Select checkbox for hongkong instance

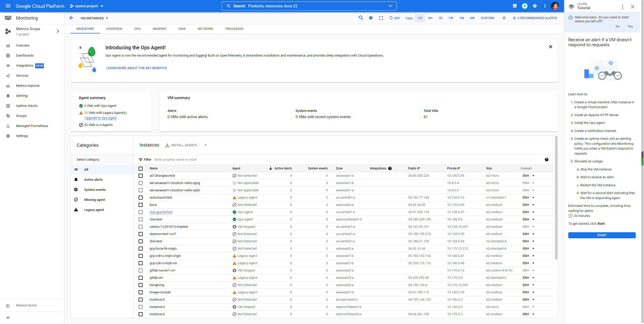coord(141,285)
